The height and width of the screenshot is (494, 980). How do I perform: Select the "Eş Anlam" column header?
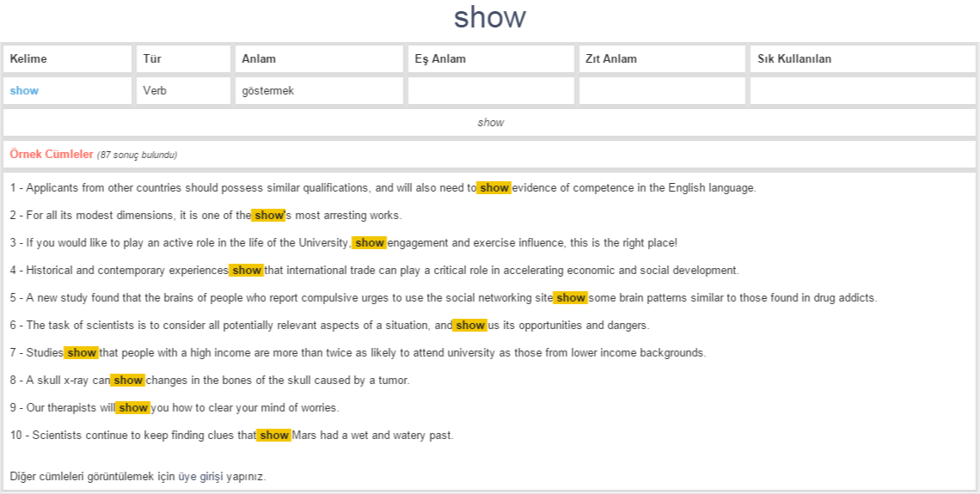point(440,59)
